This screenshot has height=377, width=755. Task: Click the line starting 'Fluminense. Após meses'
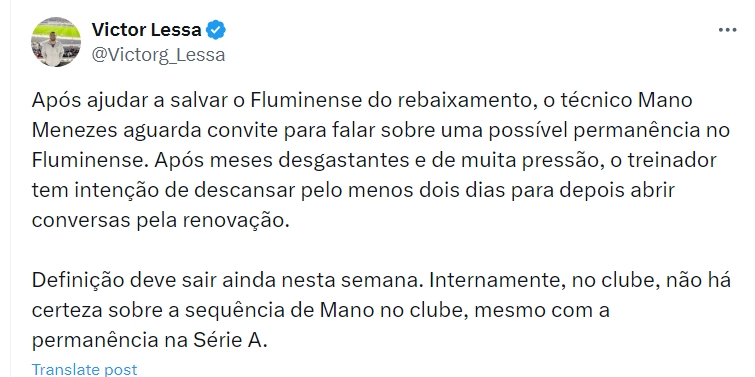[x=374, y=160]
